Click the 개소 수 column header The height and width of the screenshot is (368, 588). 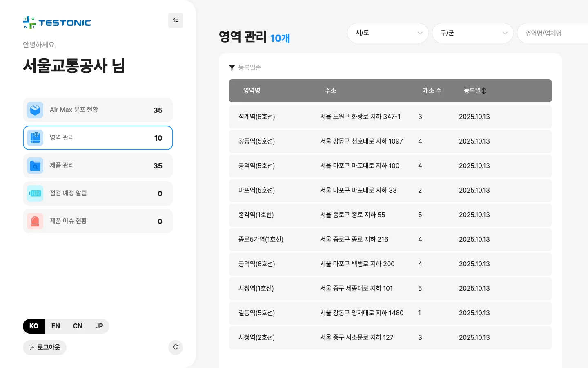point(432,91)
